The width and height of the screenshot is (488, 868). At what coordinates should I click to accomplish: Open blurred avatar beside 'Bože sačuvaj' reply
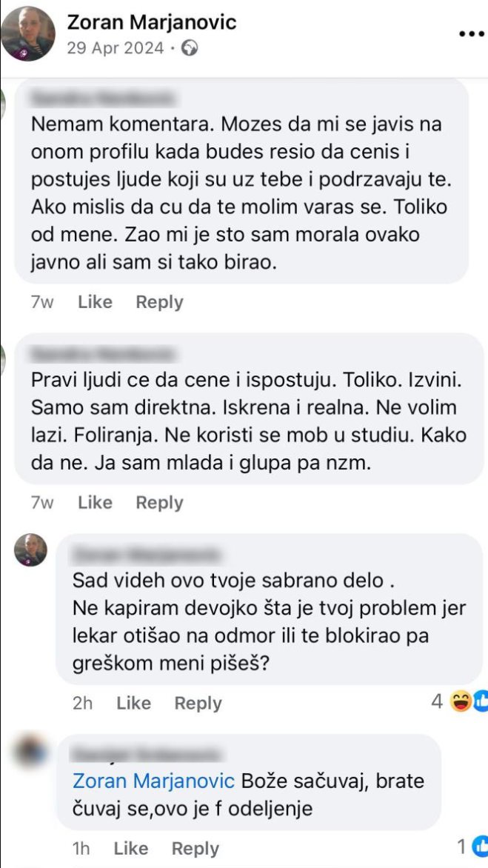[x=30, y=751]
